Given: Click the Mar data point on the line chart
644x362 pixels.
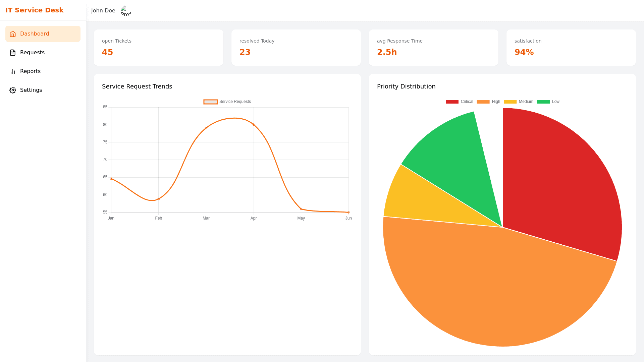Looking at the screenshot, I should pyautogui.click(x=206, y=128).
